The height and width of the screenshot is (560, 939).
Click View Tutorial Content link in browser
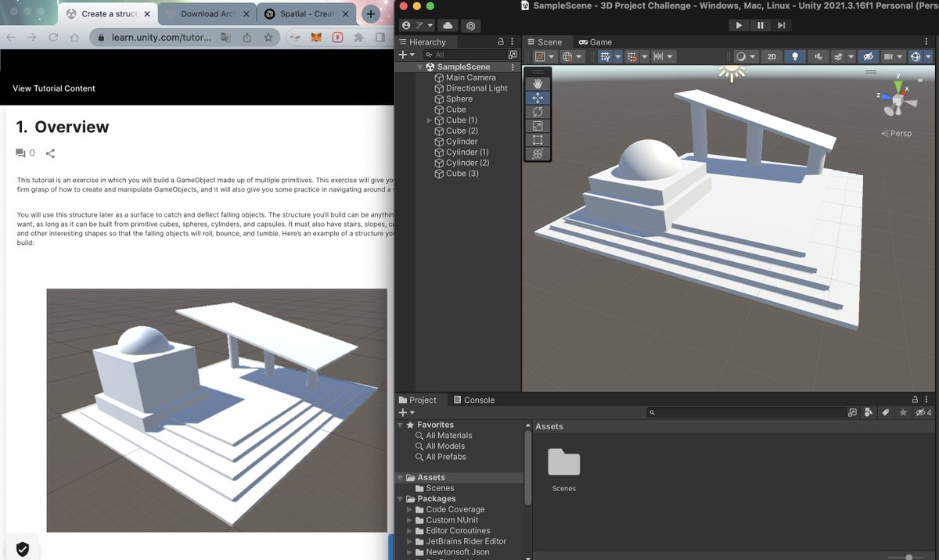point(54,88)
